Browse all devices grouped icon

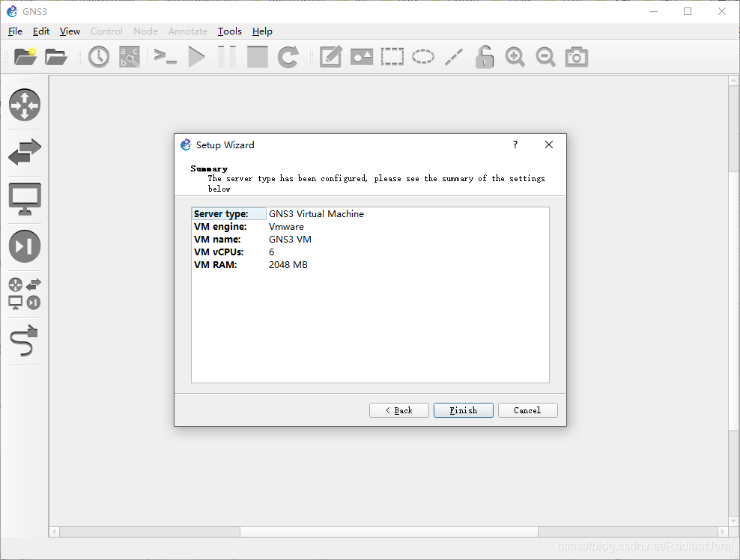tap(25, 293)
